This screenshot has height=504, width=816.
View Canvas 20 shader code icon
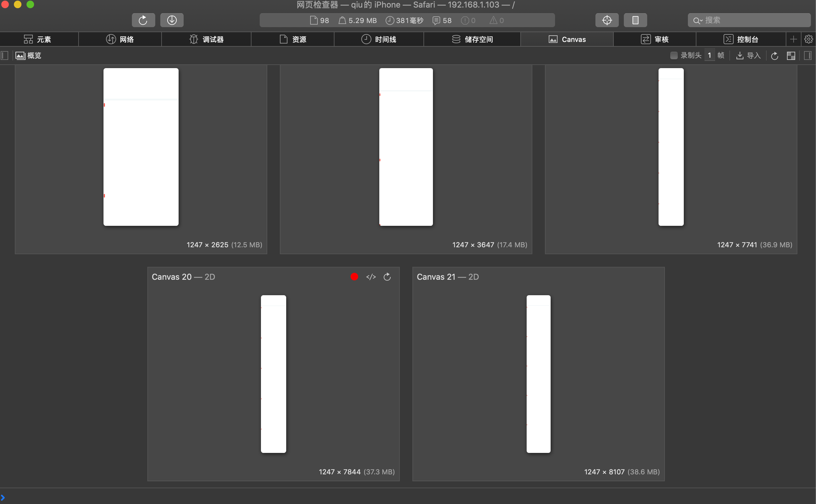point(371,277)
